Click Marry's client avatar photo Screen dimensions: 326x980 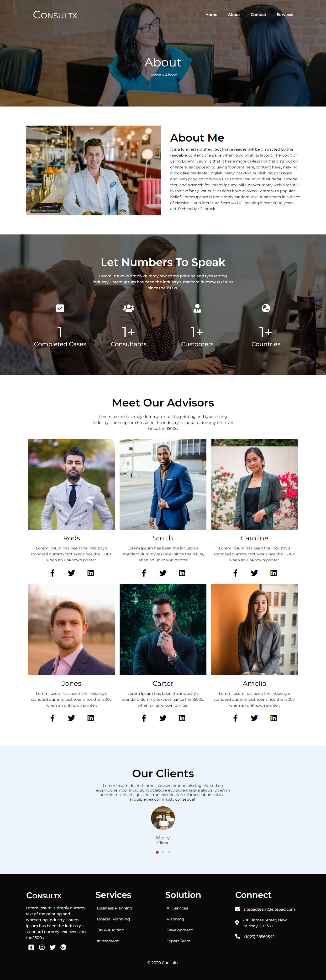(x=163, y=818)
